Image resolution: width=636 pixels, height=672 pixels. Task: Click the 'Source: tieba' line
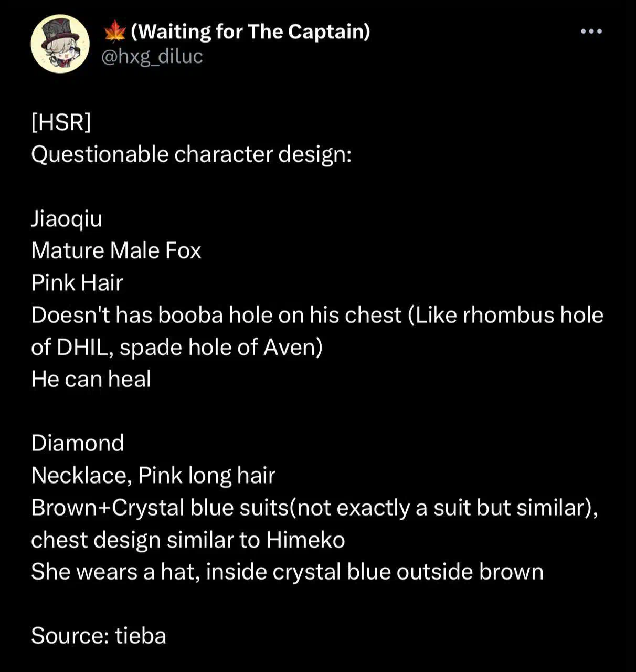[99, 636]
